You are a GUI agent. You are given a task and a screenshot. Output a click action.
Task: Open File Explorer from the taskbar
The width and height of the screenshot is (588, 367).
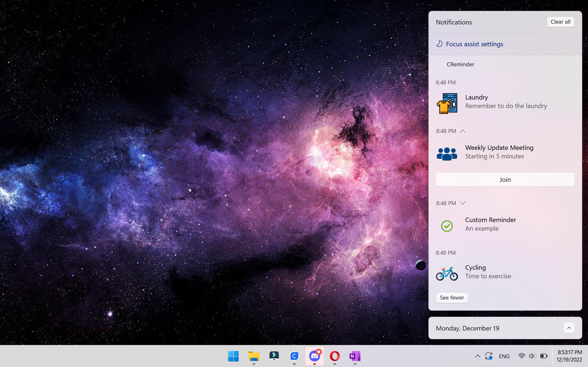(254, 356)
